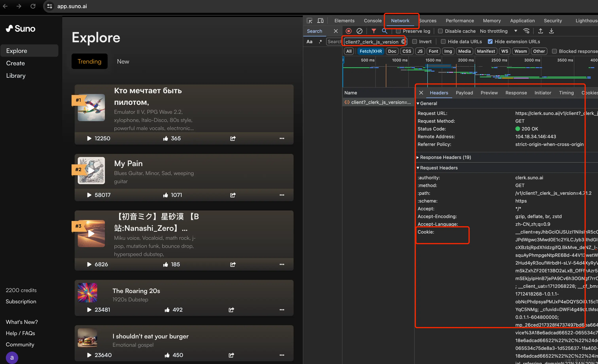The width and height of the screenshot is (598, 364).
Task: Click the export HAR download icon
Action: coord(551,31)
